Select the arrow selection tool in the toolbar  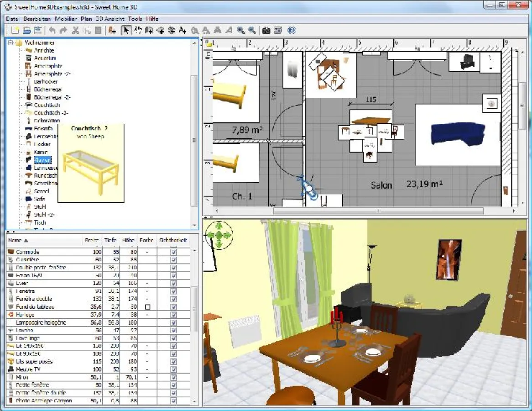click(126, 30)
